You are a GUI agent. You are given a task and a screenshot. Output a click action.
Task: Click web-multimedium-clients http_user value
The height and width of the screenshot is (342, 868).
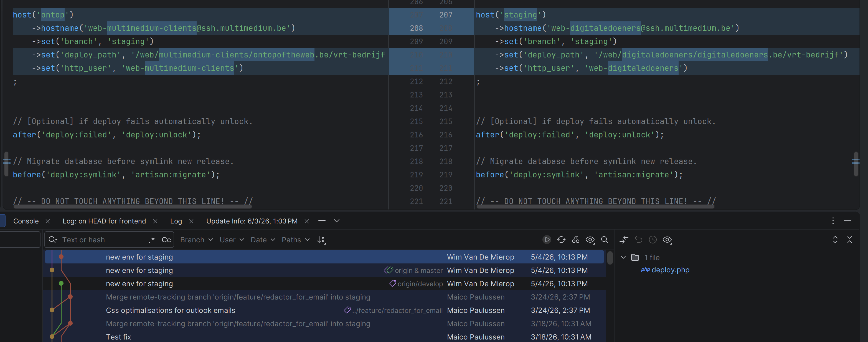click(182, 68)
